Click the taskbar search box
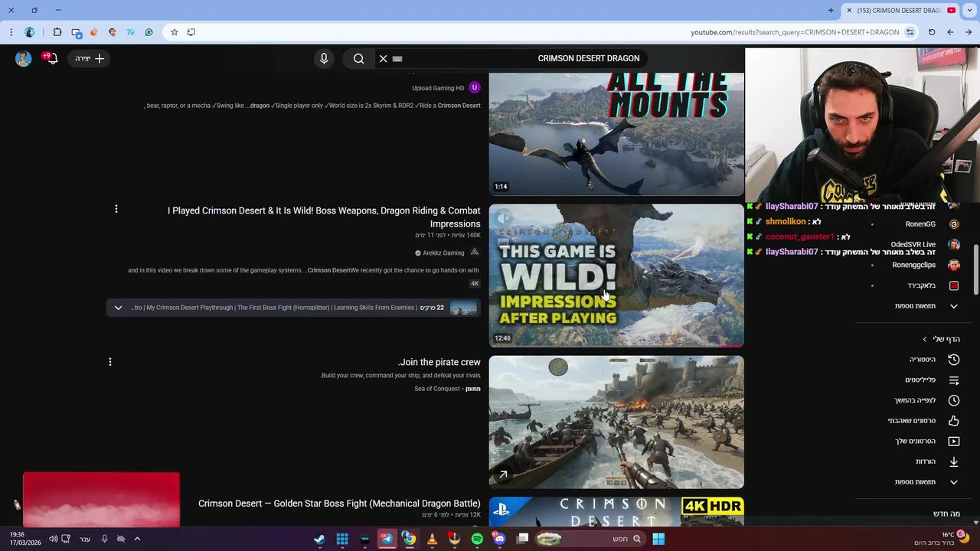 pyautogui.click(x=590, y=539)
